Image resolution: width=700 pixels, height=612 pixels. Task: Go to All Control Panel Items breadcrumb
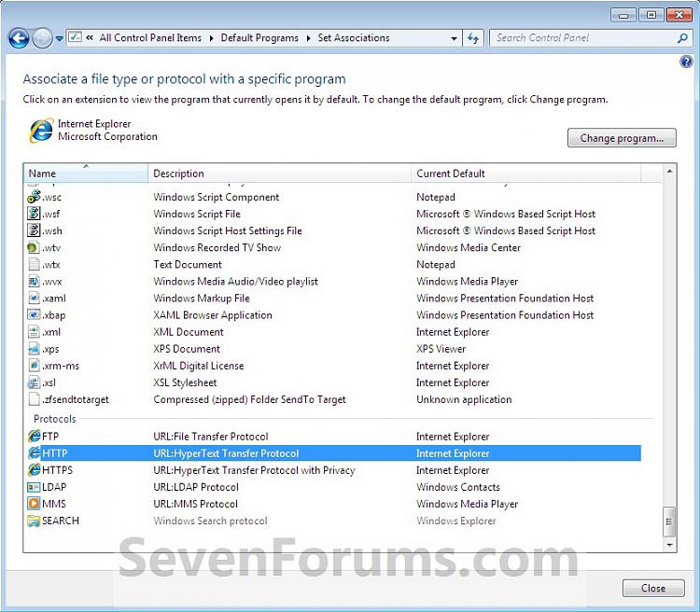pyautogui.click(x=150, y=38)
